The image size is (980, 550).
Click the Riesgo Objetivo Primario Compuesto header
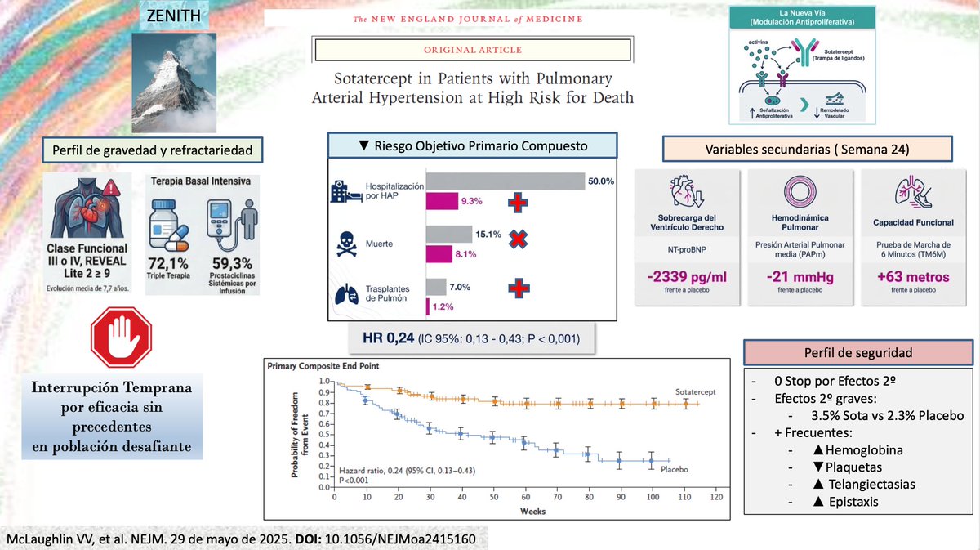[472, 146]
